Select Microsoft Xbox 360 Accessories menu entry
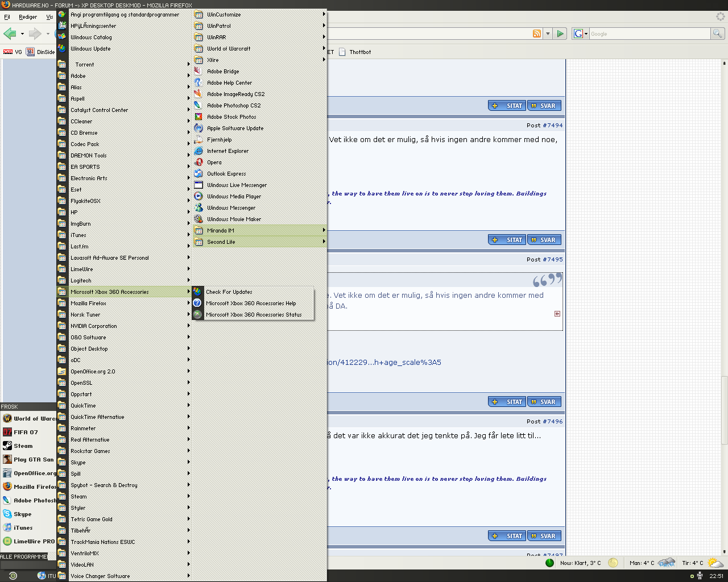728x582 pixels. [124, 292]
